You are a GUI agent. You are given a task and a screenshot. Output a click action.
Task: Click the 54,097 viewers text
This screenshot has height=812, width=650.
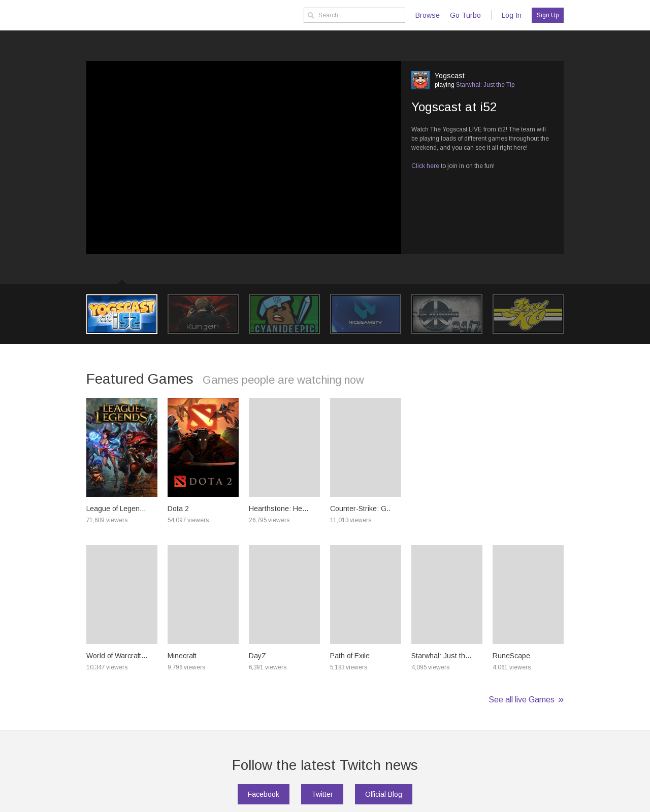[x=188, y=520]
